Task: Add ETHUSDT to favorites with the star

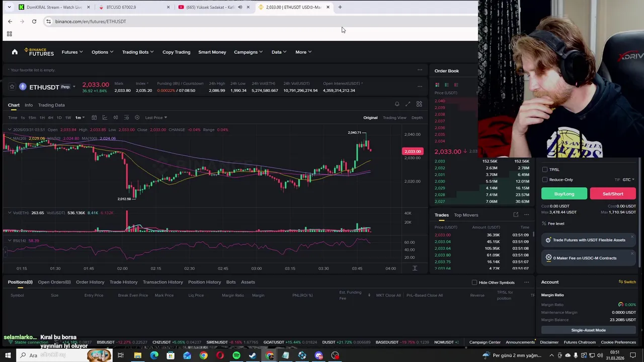Action: [x=12, y=87]
